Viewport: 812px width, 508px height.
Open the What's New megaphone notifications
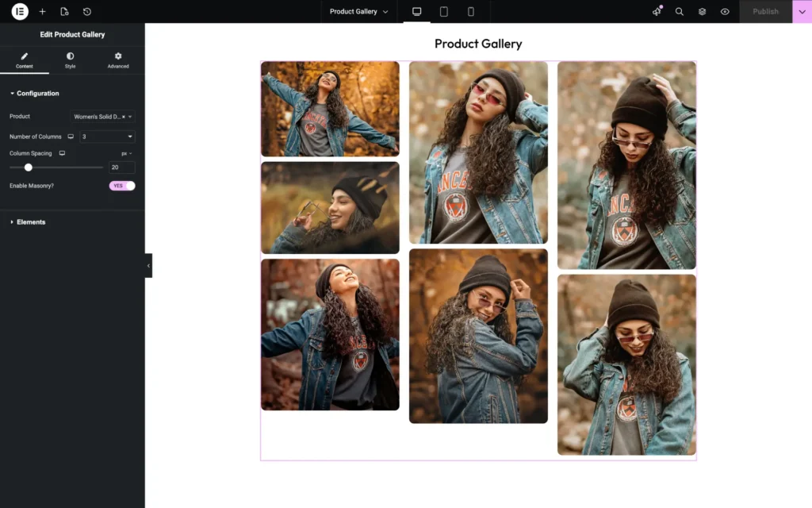pos(657,11)
